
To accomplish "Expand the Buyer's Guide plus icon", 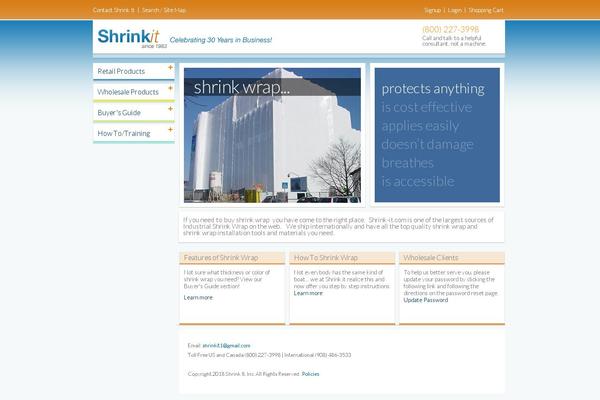I will tap(170, 109).
